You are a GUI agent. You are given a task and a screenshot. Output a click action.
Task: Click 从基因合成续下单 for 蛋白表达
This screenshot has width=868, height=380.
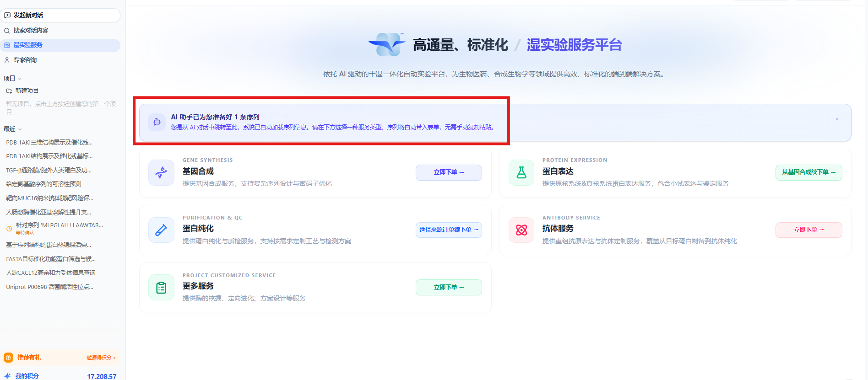(x=809, y=172)
